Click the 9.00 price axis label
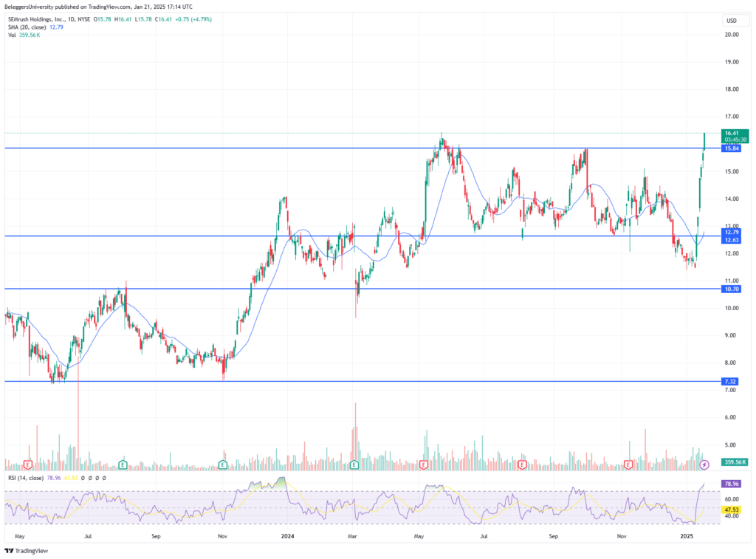 [730, 336]
